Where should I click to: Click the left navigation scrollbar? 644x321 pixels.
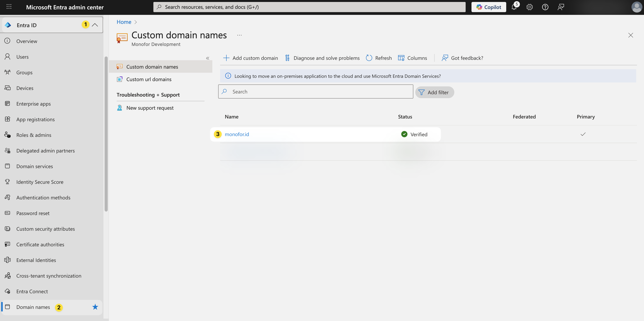click(x=106, y=134)
